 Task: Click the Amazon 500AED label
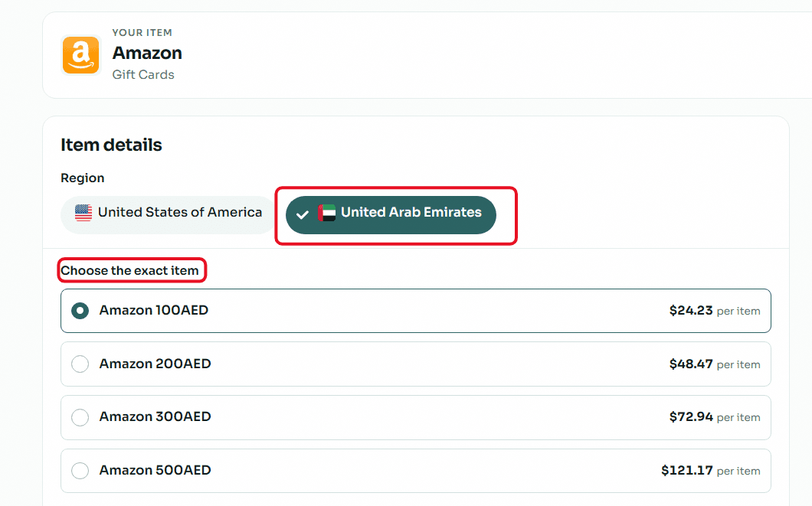pyautogui.click(x=156, y=470)
